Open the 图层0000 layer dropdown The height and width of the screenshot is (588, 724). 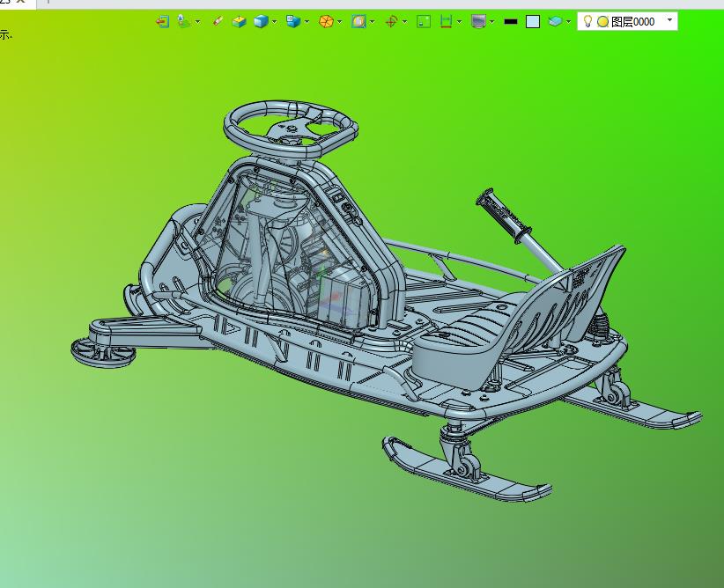point(669,20)
